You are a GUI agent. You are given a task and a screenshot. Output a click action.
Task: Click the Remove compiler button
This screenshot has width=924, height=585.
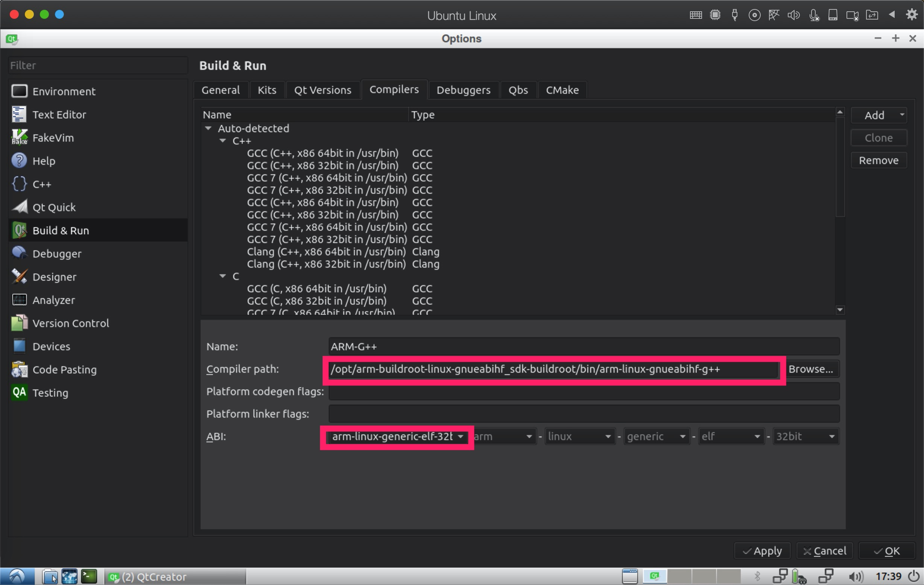coord(879,160)
